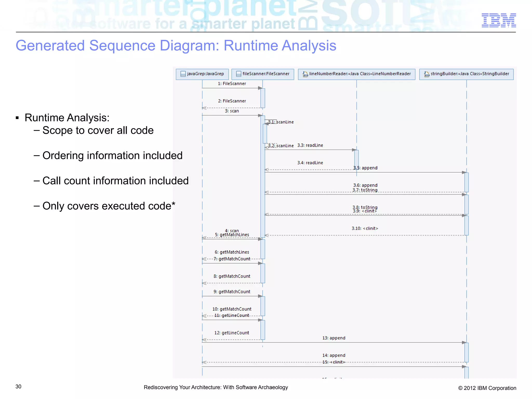Click message label '3.8: toString'
Image resolution: width=532 pixels, height=399 pixels.
[365, 207]
